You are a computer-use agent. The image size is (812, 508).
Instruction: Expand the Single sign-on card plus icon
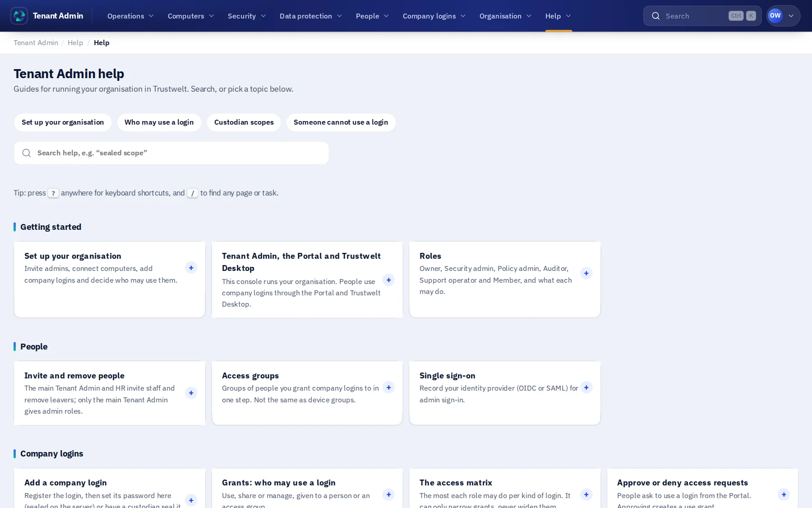[586, 387]
